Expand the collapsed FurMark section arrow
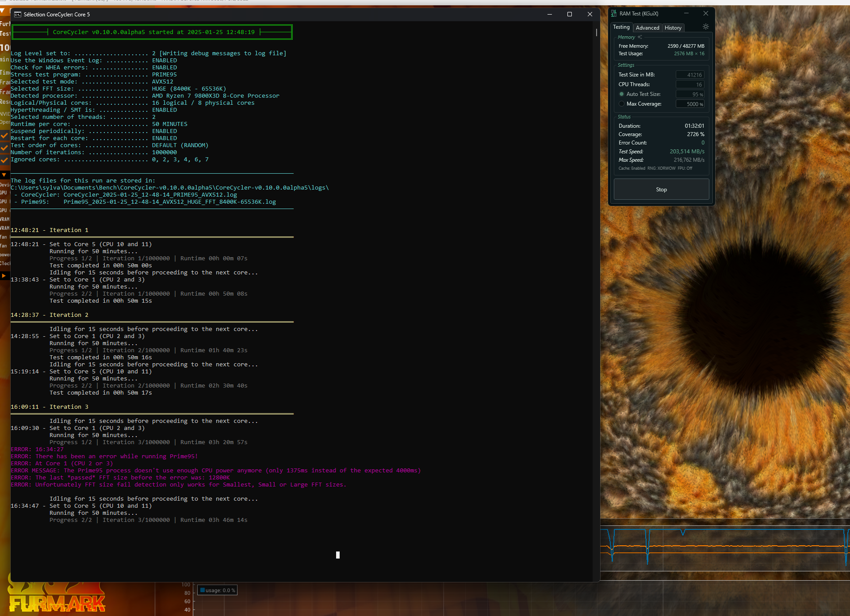850x616 pixels. (x=4, y=276)
